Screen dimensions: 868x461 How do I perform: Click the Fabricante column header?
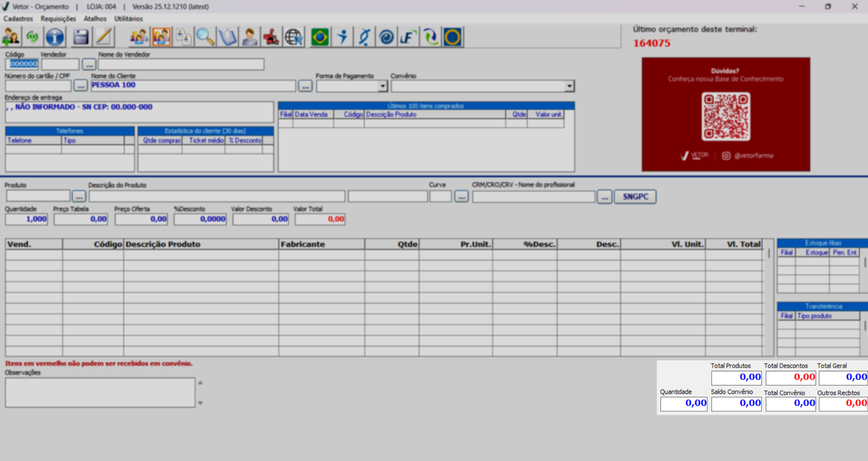(321, 244)
